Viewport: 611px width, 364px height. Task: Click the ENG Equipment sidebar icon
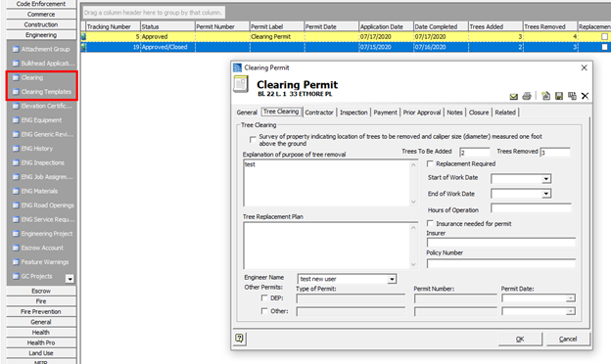(16, 120)
